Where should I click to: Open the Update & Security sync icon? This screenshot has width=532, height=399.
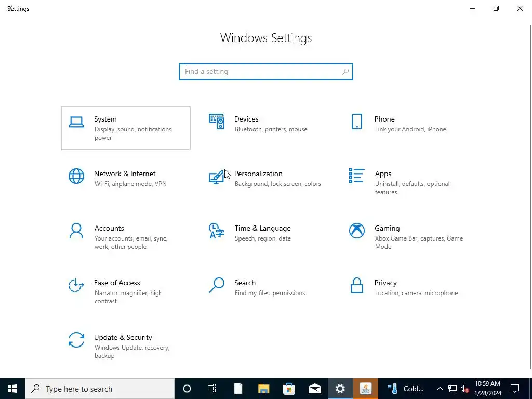tap(76, 340)
